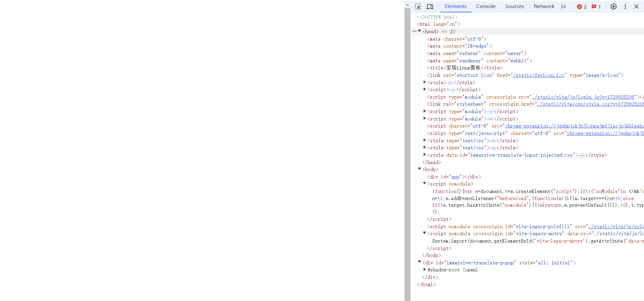
Task: Expand the first plain style node
Action: point(425,82)
